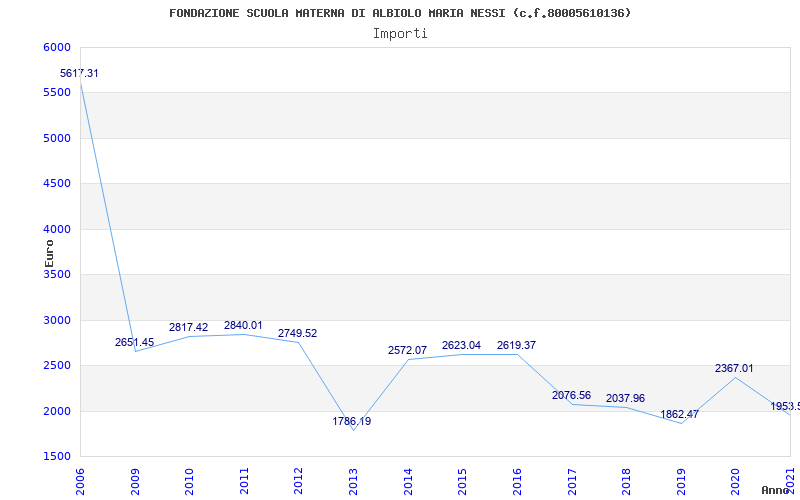Select the Importi subtitle
This screenshot has height=500, width=800.
[400, 34]
